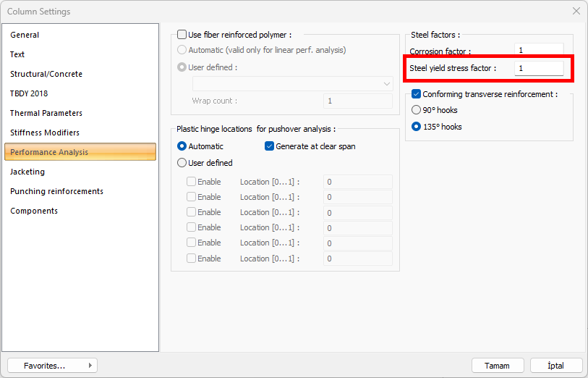Open the fiber polymer user-defined dropdown
Viewport: 588px width, 378px height.
pyautogui.click(x=292, y=84)
